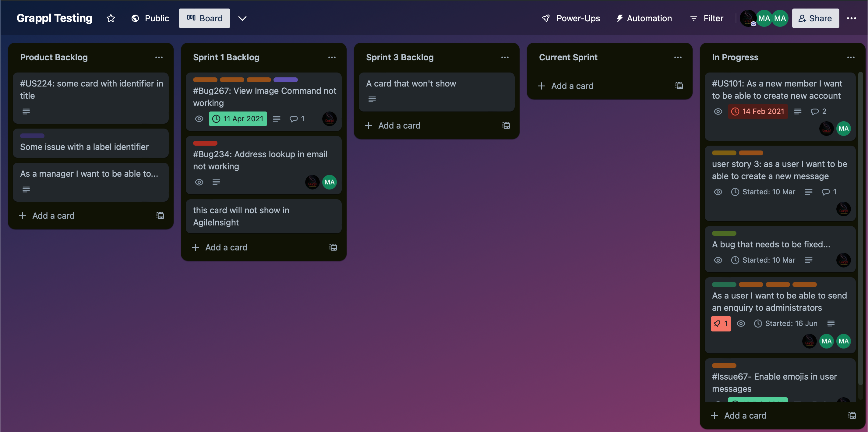868x432 pixels.
Task: Select the Board view tab
Action: (x=205, y=18)
